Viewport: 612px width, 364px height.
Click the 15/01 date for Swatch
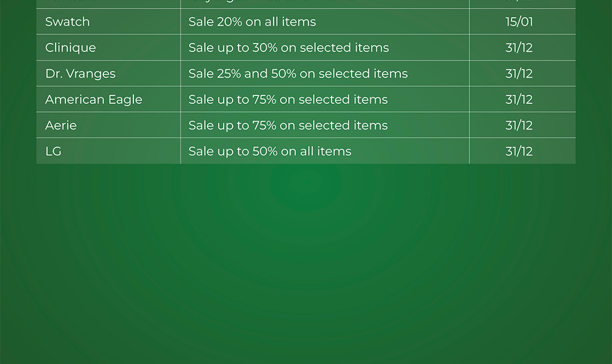519,22
